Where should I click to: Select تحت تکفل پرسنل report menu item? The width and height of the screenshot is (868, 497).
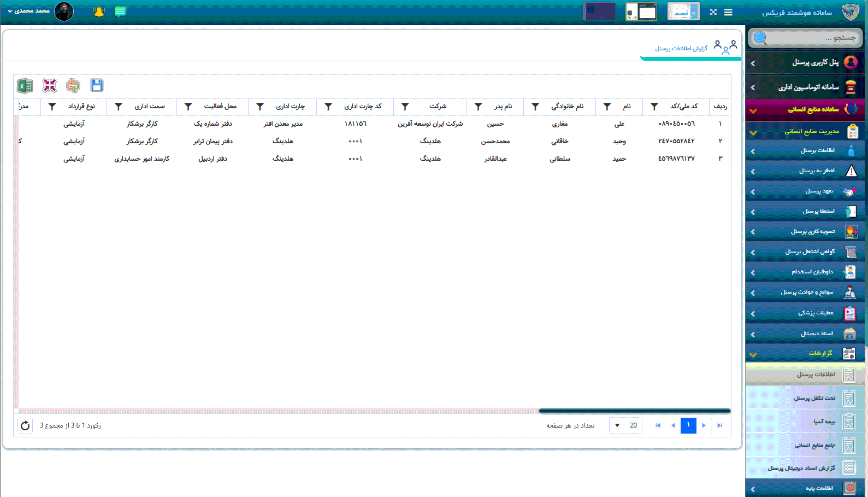click(814, 398)
